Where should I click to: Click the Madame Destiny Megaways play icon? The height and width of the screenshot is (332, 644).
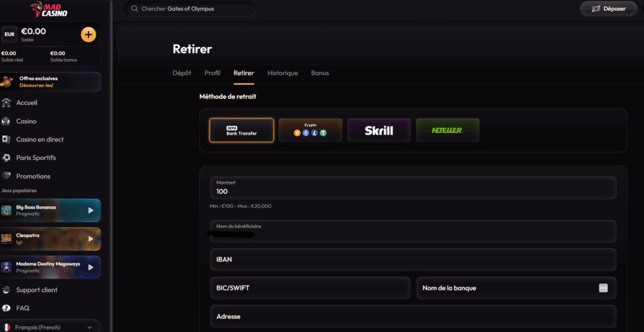coord(91,267)
